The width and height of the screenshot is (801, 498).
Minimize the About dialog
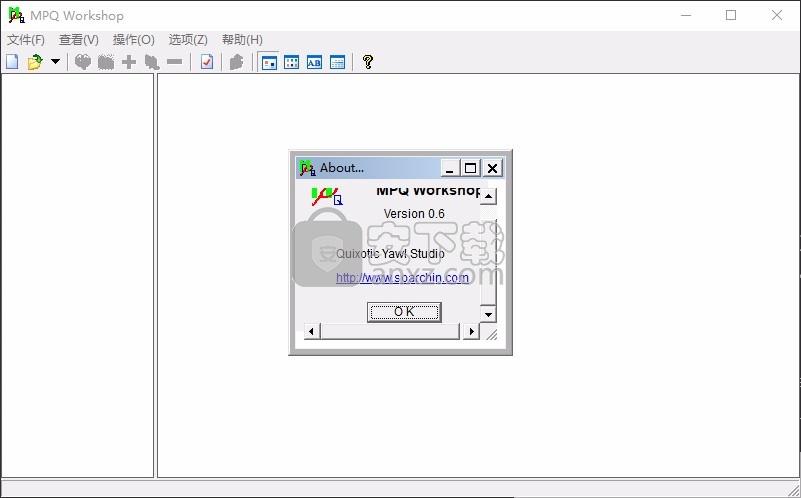tap(450, 168)
